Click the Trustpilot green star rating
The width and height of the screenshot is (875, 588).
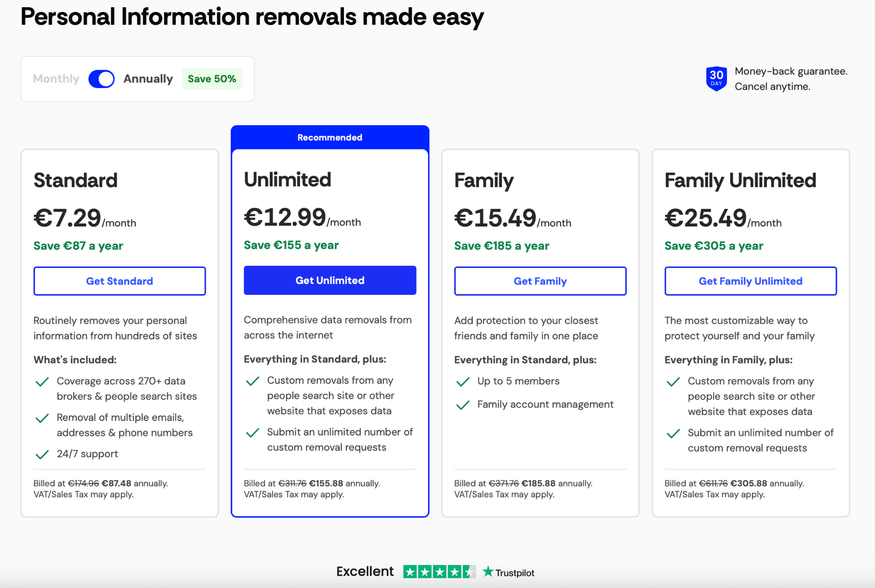439,572
